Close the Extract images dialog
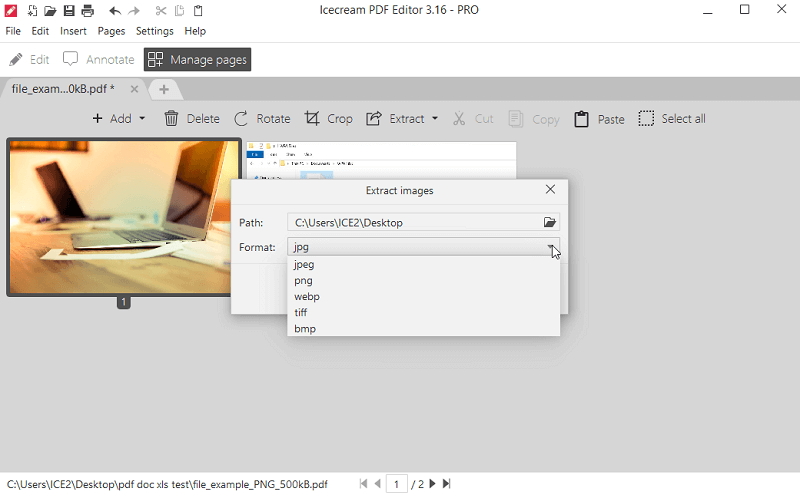This screenshot has width=800, height=495. pos(550,189)
